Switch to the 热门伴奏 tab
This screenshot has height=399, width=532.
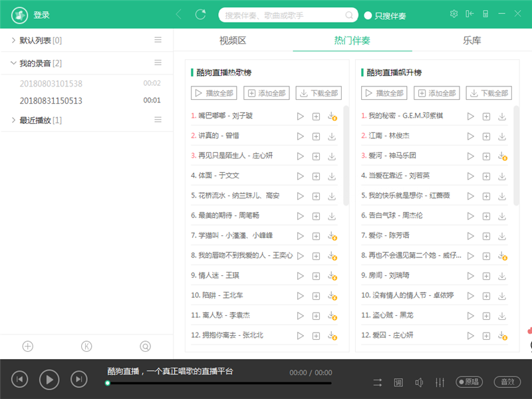[352, 41]
